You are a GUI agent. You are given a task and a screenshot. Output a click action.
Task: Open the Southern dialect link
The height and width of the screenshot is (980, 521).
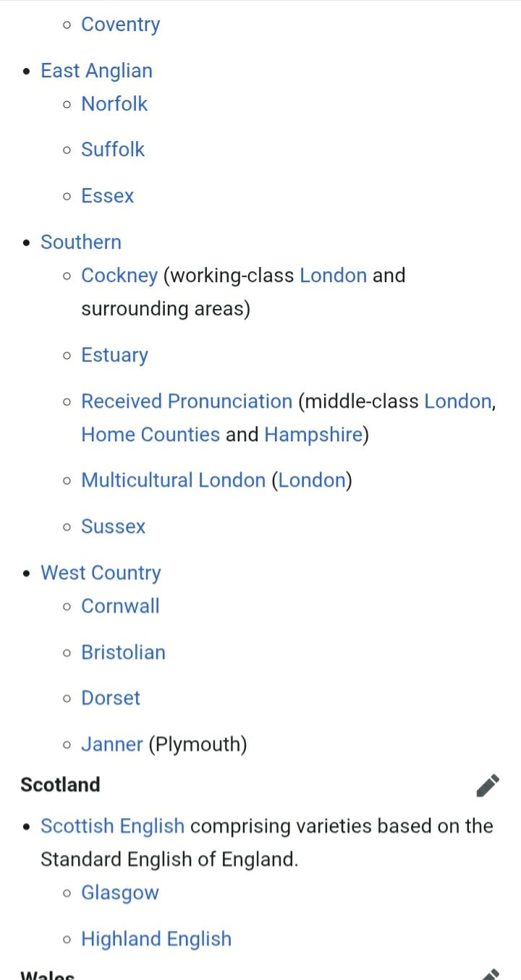pos(81,242)
